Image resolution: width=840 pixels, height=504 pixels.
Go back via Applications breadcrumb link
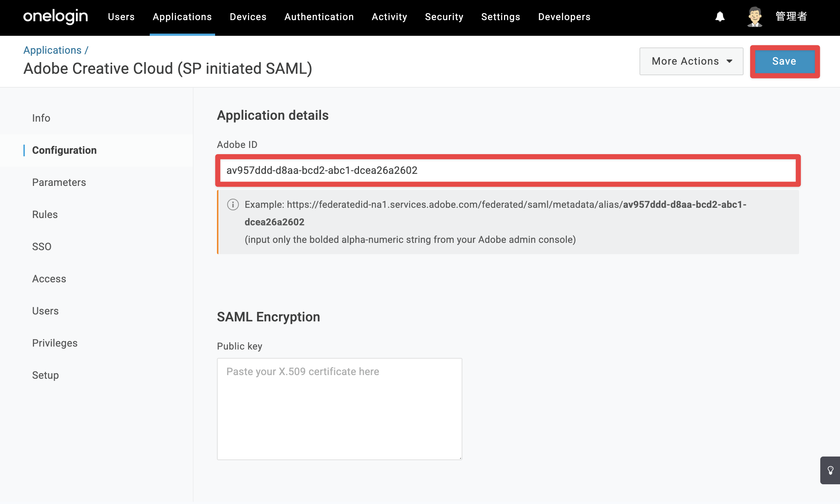(52, 50)
